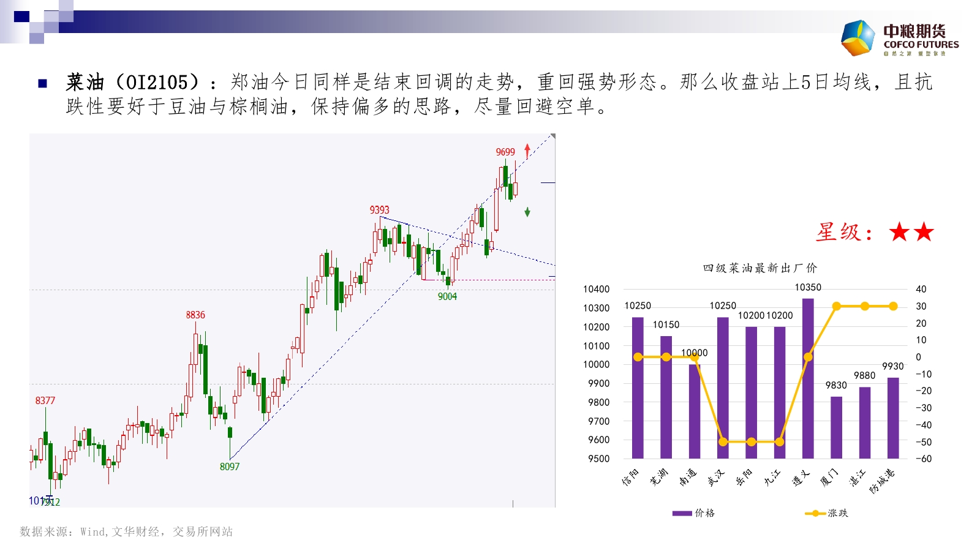Click the red up arrow near 9699

point(527,151)
